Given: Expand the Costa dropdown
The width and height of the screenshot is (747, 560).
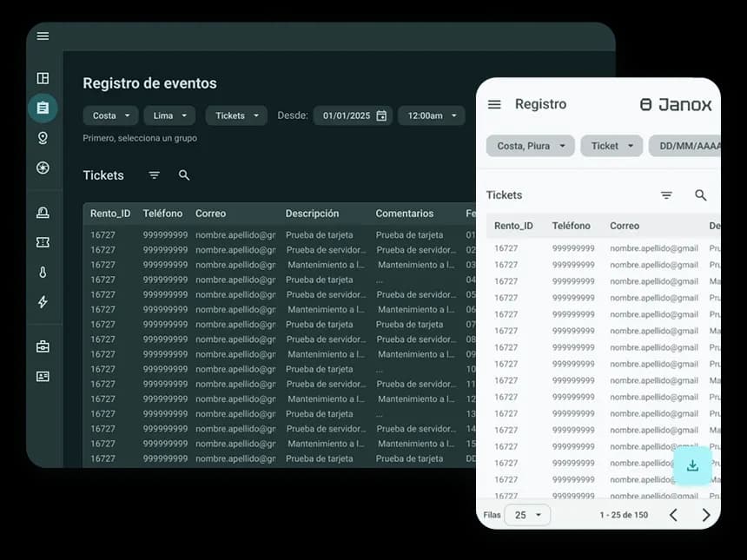Looking at the screenshot, I should pos(112,115).
